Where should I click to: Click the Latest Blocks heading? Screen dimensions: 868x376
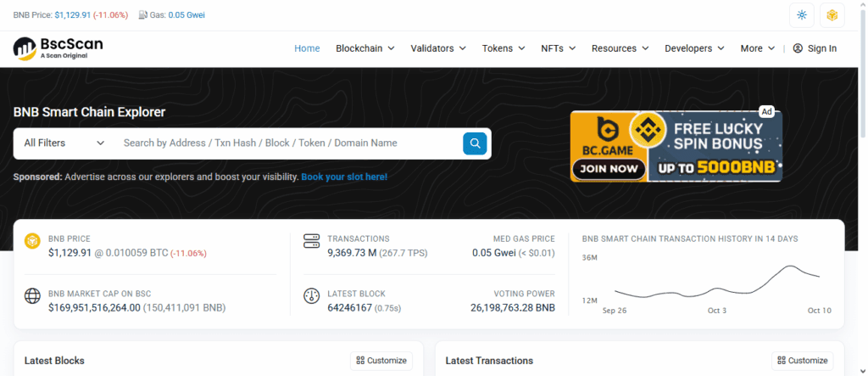54,361
